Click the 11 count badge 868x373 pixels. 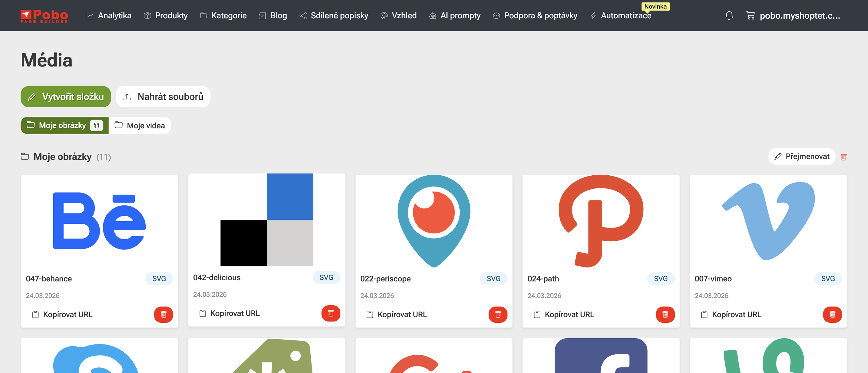96,125
